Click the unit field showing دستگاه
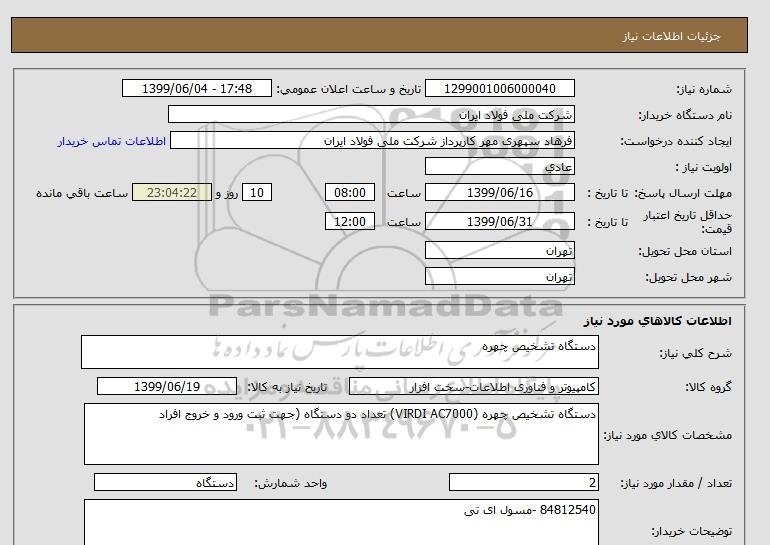This screenshot has height=545, width=770. pyautogui.click(x=165, y=482)
